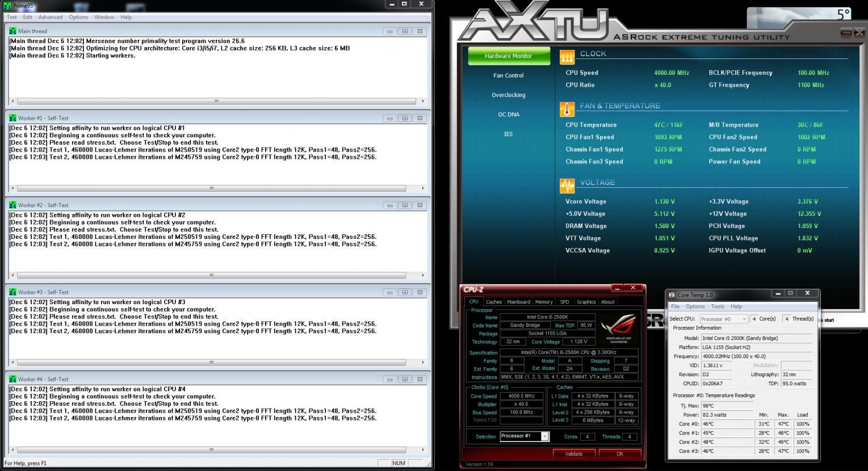
Task: Click the CPU Speed 4000.00 MHz value in AXTU
Action: (672, 73)
